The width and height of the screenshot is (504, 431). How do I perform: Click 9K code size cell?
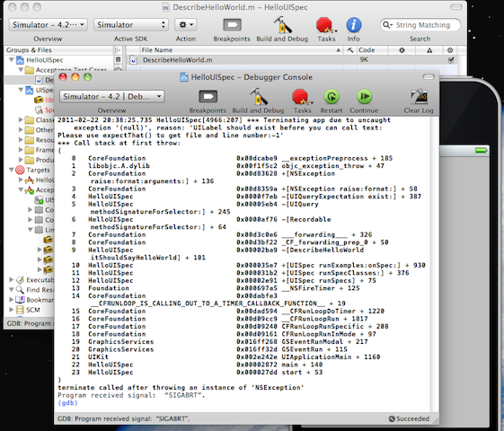point(364,60)
